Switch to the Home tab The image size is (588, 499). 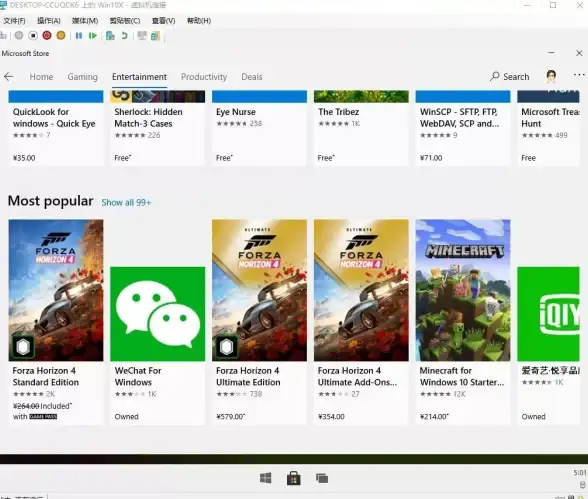pos(41,77)
